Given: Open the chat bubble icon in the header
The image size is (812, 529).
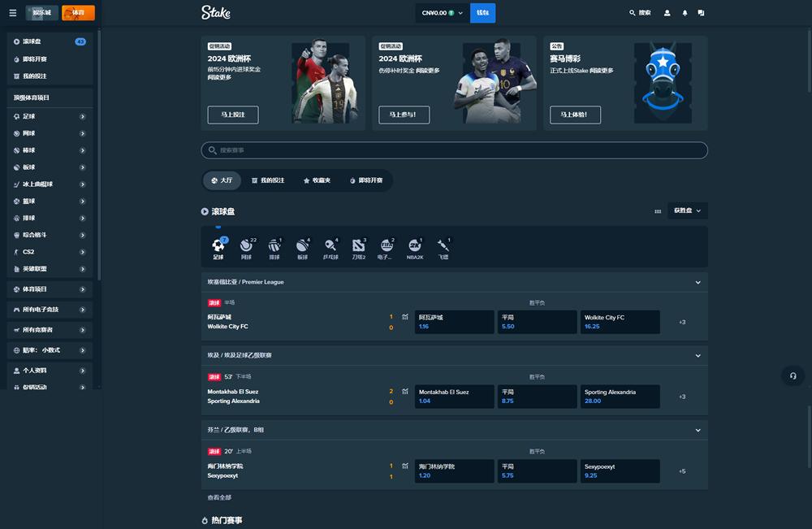Looking at the screenshot, I should 702,13.
